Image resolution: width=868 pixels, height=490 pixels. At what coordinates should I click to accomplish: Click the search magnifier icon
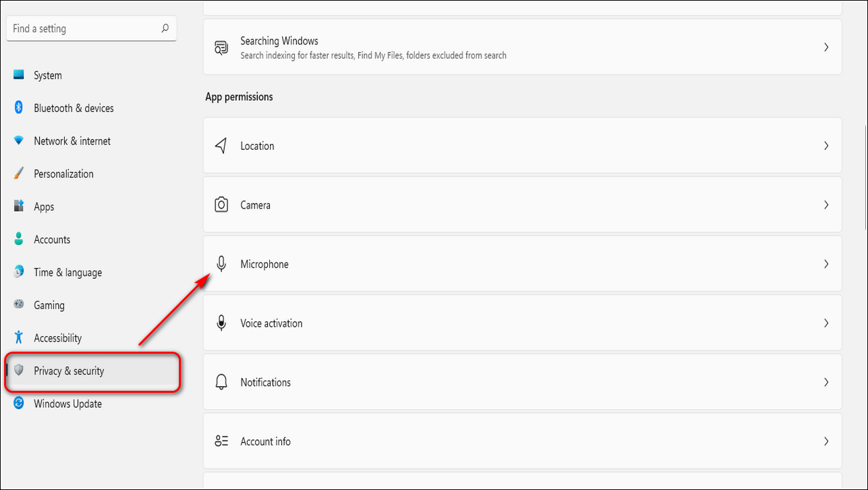pos(165,29)
